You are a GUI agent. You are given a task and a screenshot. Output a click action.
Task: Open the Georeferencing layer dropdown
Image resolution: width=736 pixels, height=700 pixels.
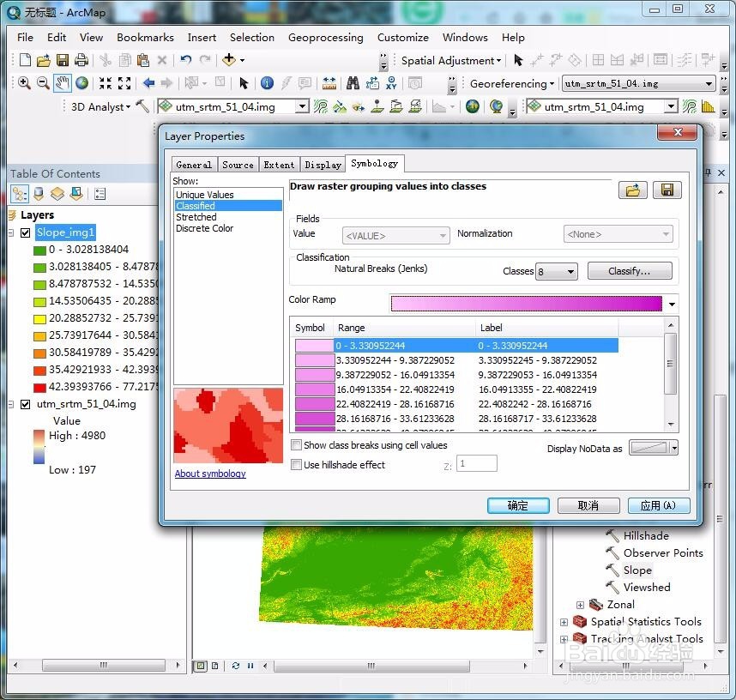(709, 83)
